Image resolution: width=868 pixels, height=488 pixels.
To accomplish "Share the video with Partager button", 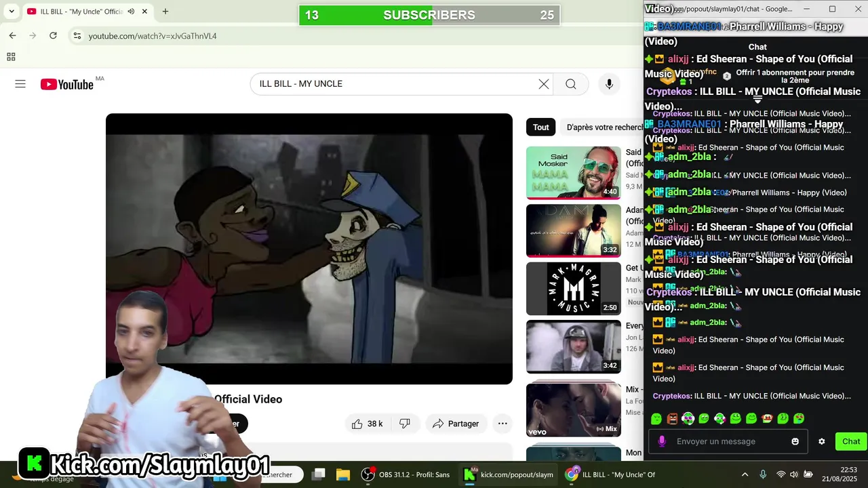I will (456, 424).
